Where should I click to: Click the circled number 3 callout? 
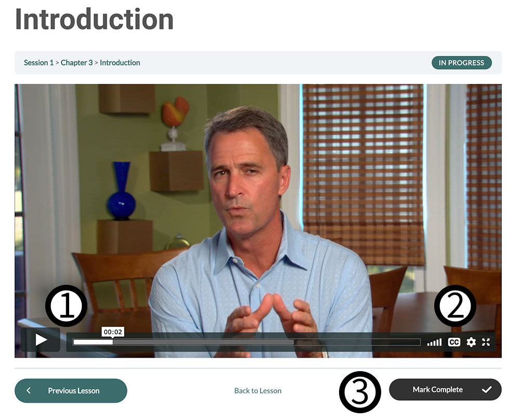click(x=360, y=392)
